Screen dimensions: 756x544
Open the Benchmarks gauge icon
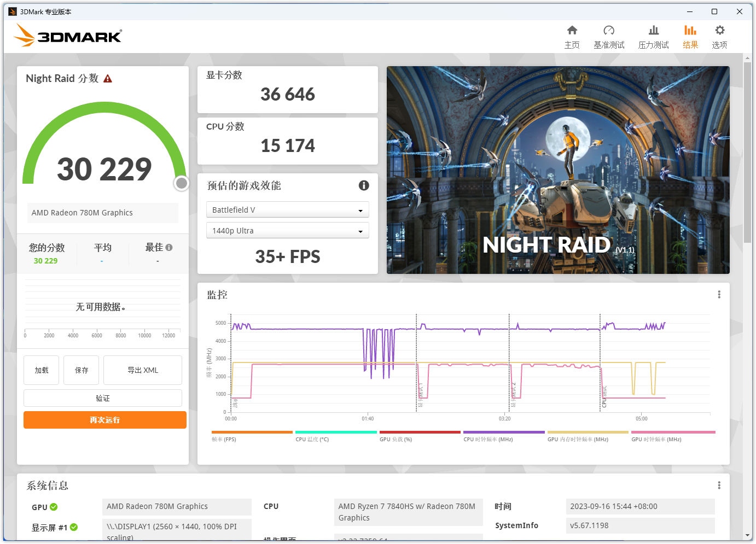point(609,31)
